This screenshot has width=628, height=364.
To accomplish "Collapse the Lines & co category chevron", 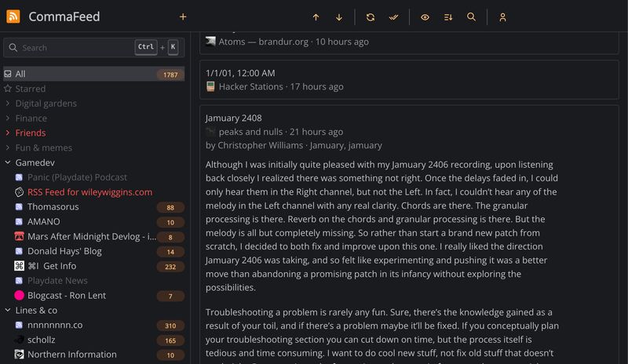I will point(8,310).
